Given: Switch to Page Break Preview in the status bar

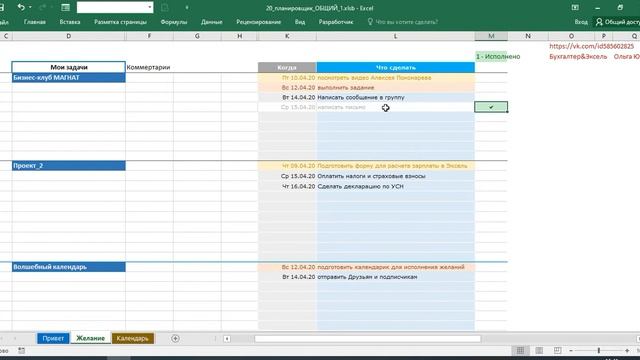Looking at the screenshot, I should click(558, 351).
